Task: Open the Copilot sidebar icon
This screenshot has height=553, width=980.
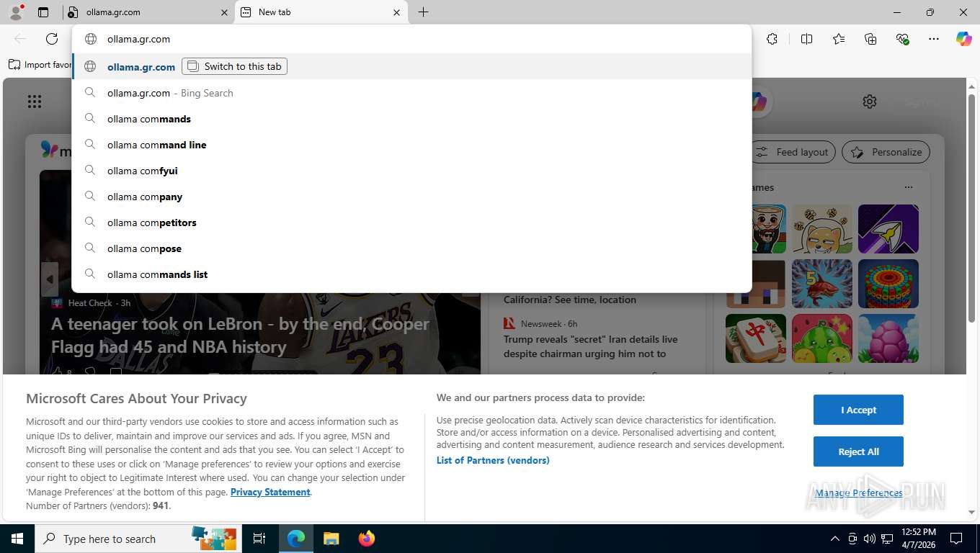Action: [x=964, y=39]
